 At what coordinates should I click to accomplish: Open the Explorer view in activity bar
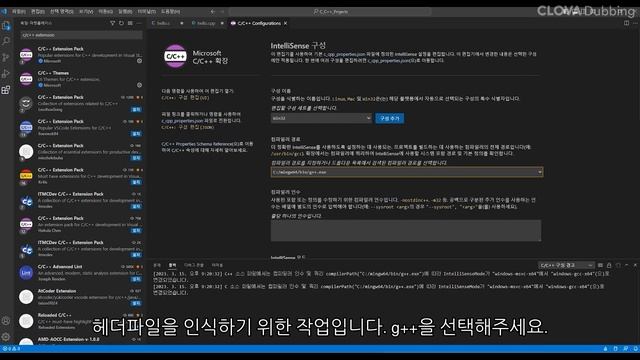[6, 26]
